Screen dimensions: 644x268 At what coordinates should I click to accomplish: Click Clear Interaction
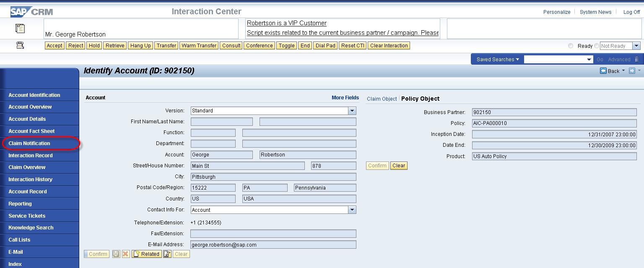pyautogui.click(x=389, y=46)
